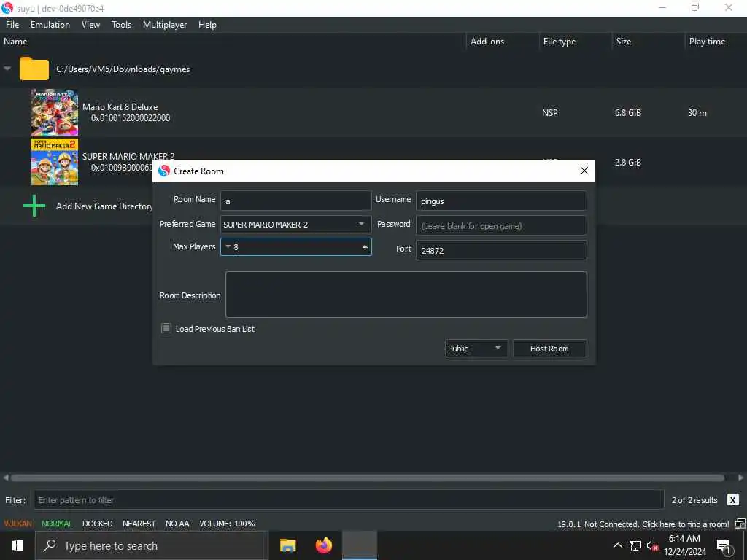Enable Load Previous Ban List checkbox

[166, 329]
